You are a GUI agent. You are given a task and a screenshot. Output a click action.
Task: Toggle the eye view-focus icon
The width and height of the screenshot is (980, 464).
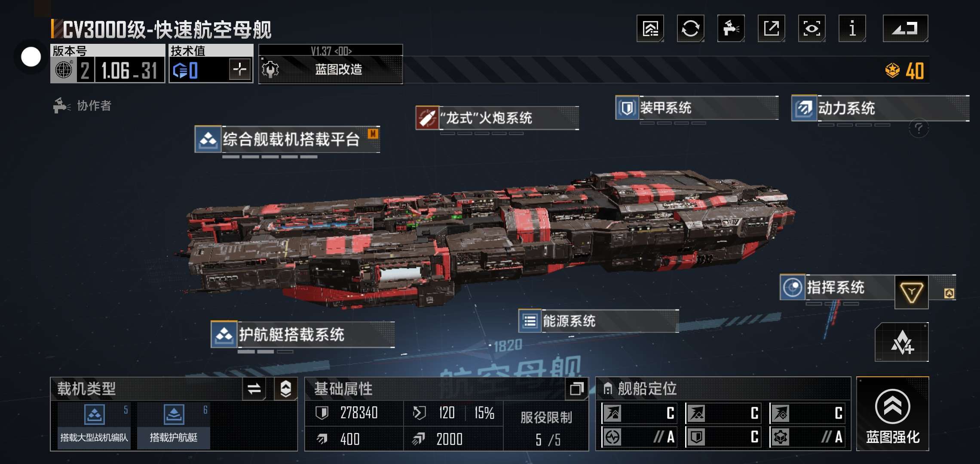pos(812,29)
